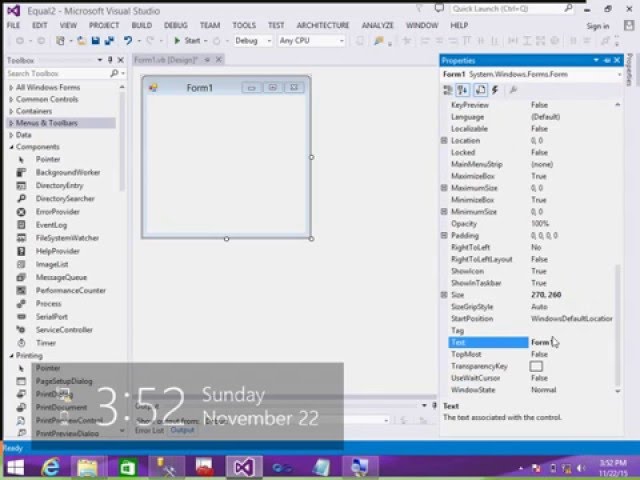Select the ErrorProvider component
The image size is (640, 480).
58,211
